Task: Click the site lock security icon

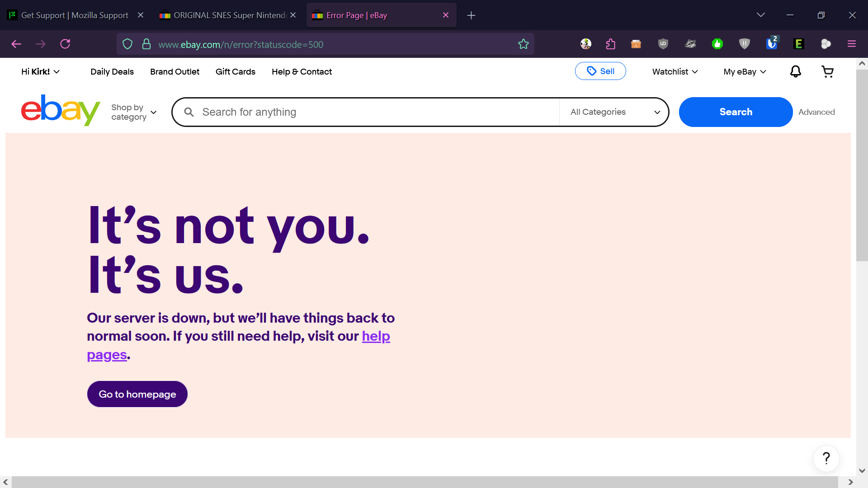Action: tap(146, 44)
